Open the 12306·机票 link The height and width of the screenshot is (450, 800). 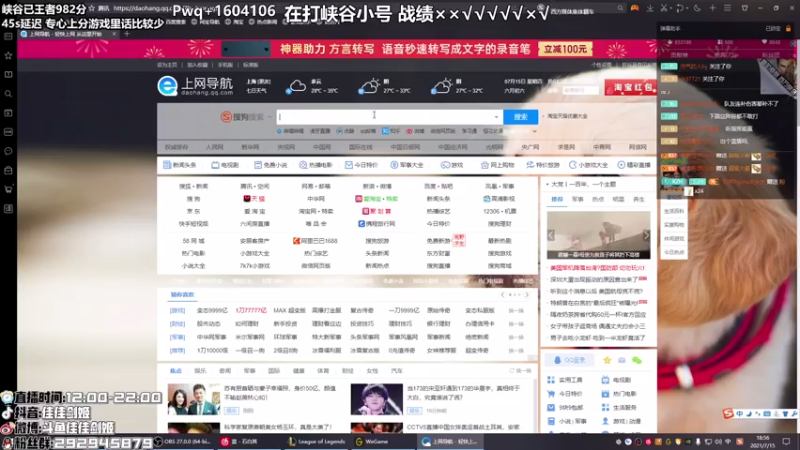[x=499, y=211]
